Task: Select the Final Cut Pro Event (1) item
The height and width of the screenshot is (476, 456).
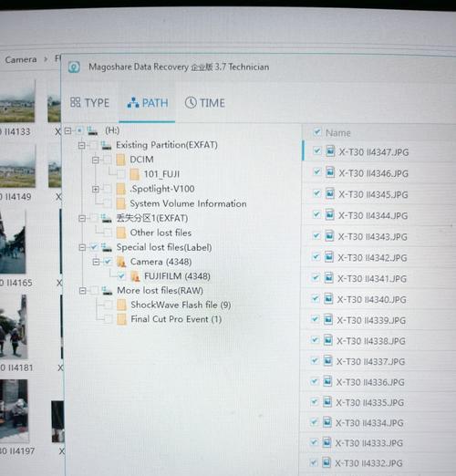Action: [x=176, y=319]
